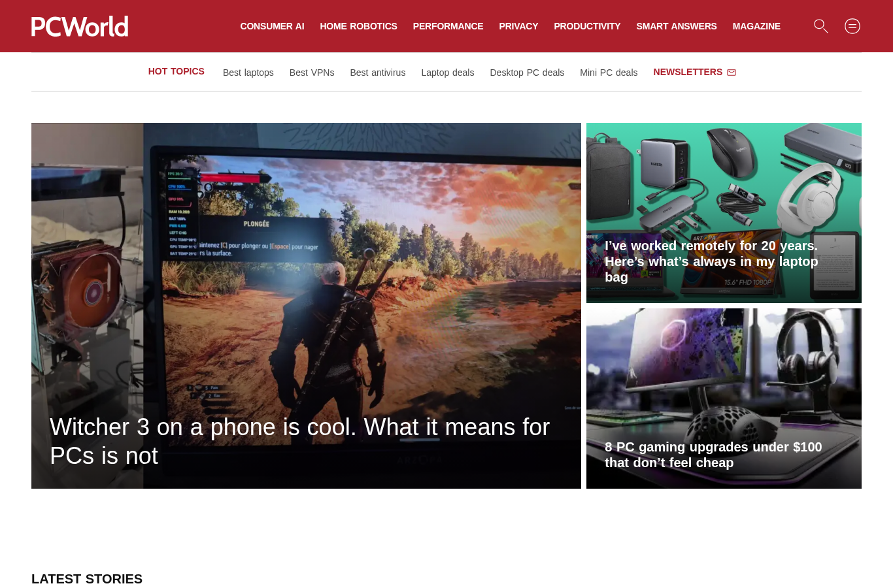Open the Consumer AI section

coord(272,26)
